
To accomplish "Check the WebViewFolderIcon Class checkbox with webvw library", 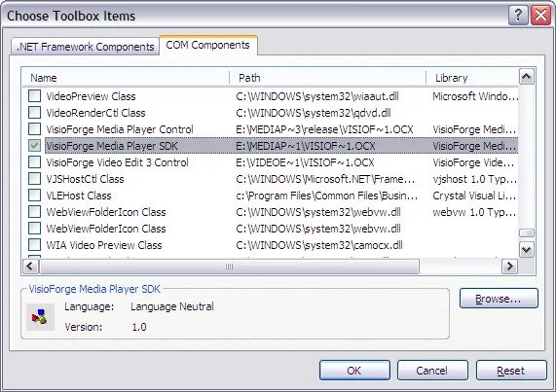I will pos(34,212).
